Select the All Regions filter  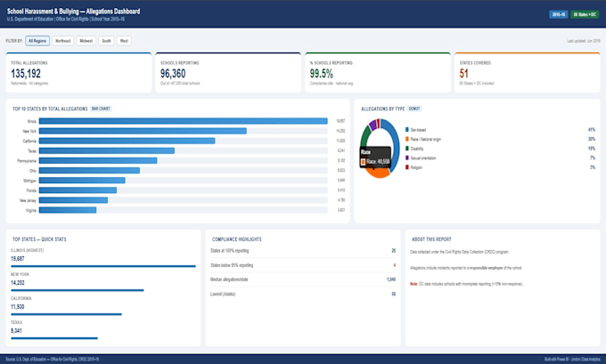(x=37, y=41)
